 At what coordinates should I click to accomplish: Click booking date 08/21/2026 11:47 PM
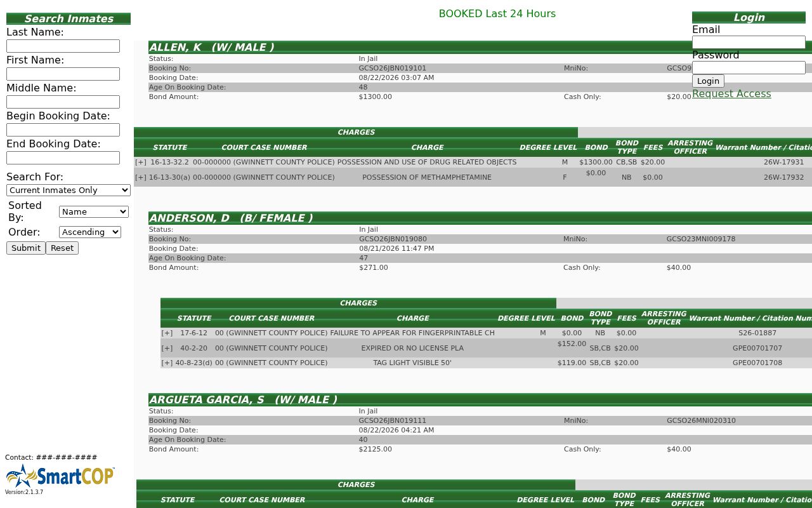click(x=396, y=249)
